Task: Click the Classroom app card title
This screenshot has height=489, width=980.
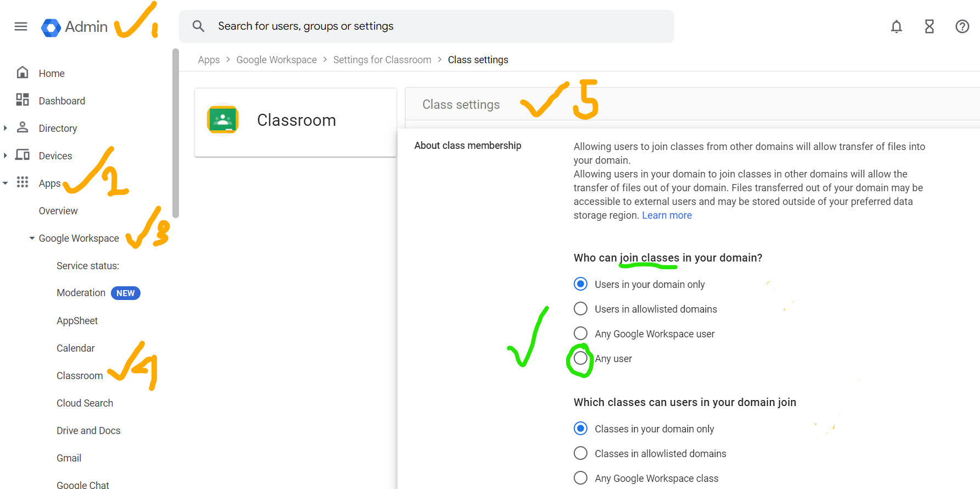Action: pyautogui.click(x=296, y=120)
